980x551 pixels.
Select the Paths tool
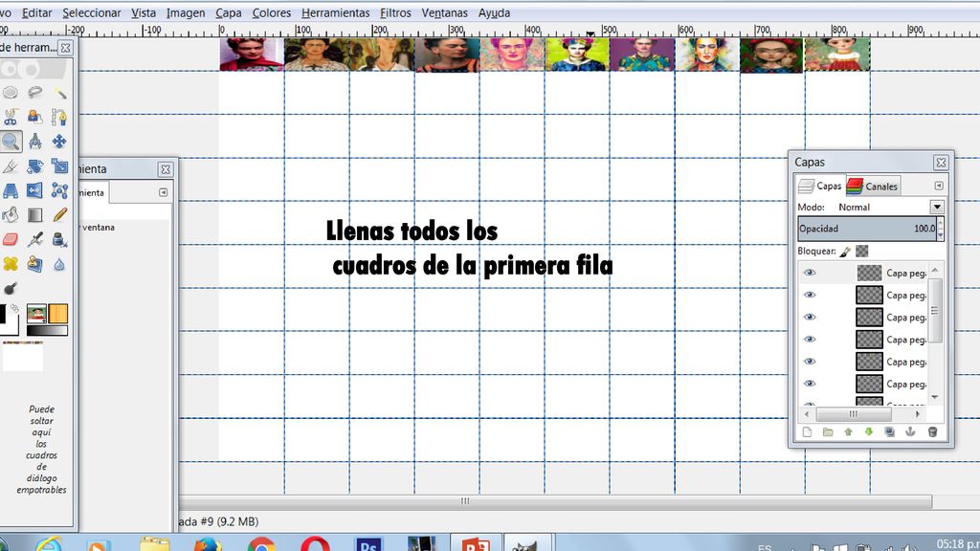59,118
